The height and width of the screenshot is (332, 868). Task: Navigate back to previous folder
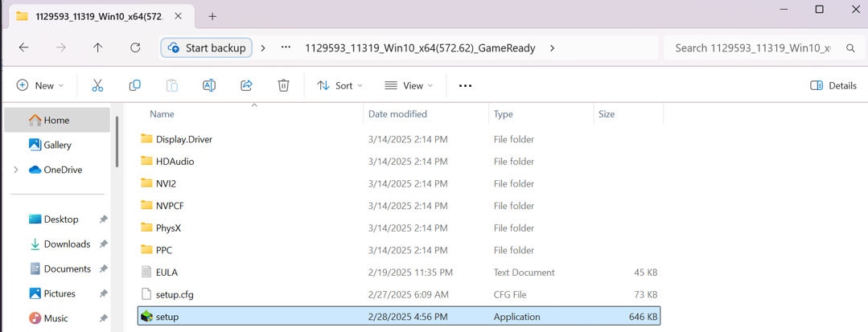[x=24, y=48]
